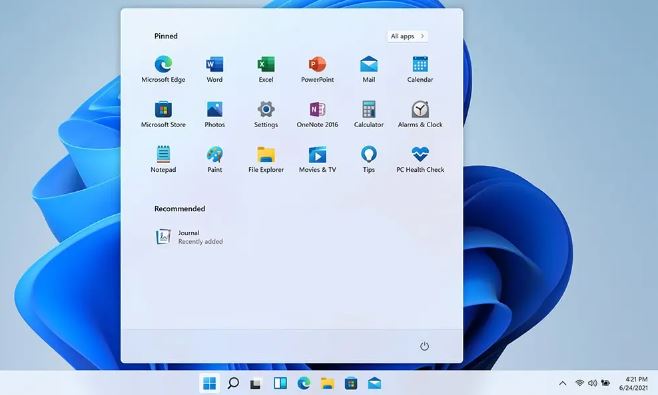The height and width of the screenshot is (395, 658).
Task: Launch Movies & TV app
Action: [317, 160]
